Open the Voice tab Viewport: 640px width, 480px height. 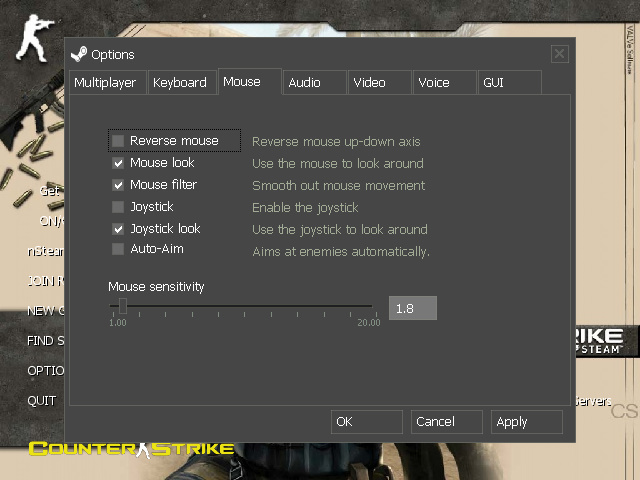434,83
